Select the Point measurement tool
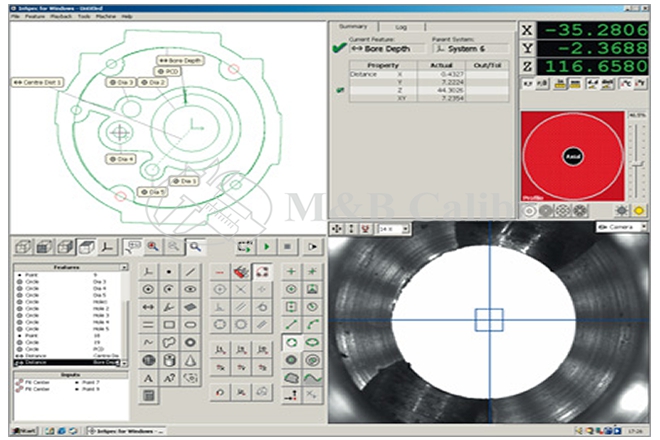The height and width of the screenshot is (440, 660). (168, 271)
